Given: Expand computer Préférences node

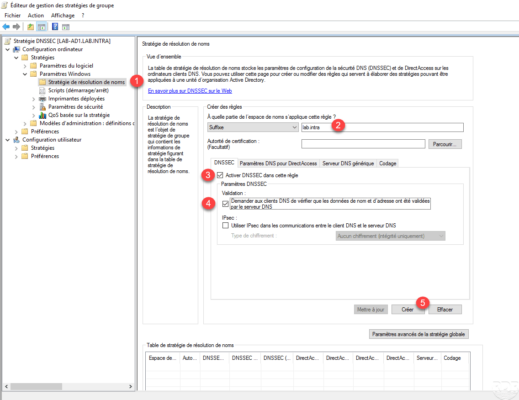Looking at the screenshot, I should [16, 132].
